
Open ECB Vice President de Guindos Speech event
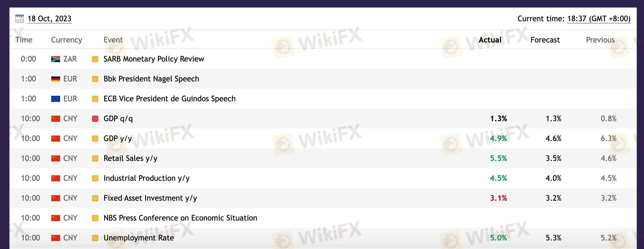pyautogui.click(x=170, y=99)
